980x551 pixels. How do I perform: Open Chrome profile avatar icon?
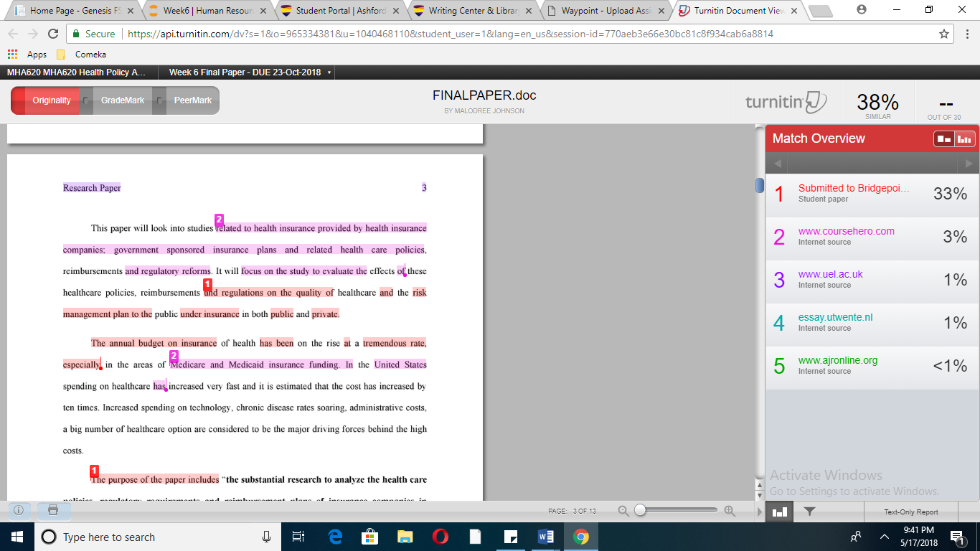coord(862,10)
